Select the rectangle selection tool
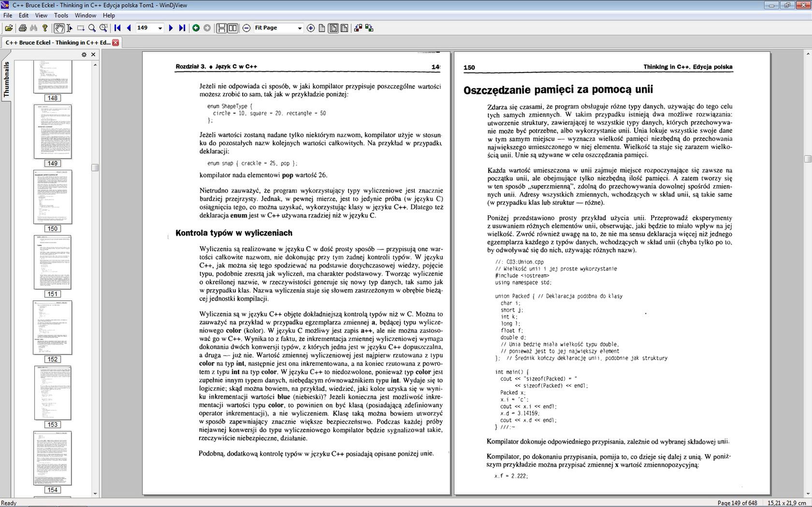 click(x=81, y=28)
